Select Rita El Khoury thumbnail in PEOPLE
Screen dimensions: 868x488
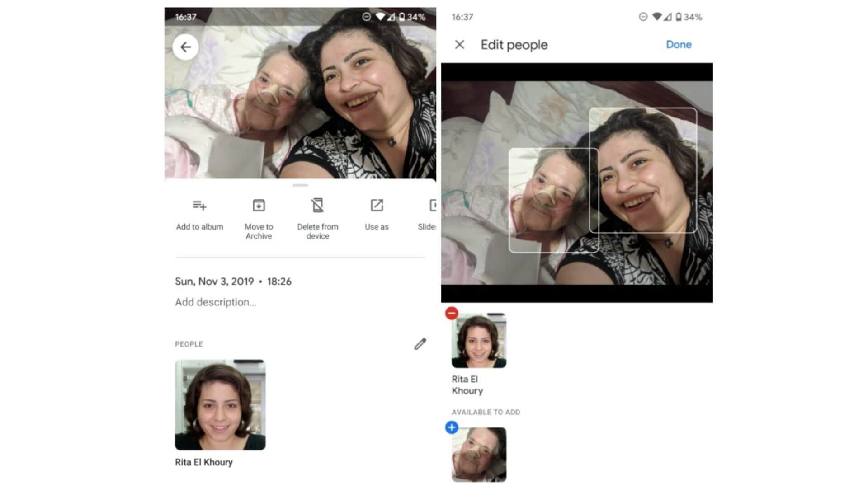[x=220, y=405]
